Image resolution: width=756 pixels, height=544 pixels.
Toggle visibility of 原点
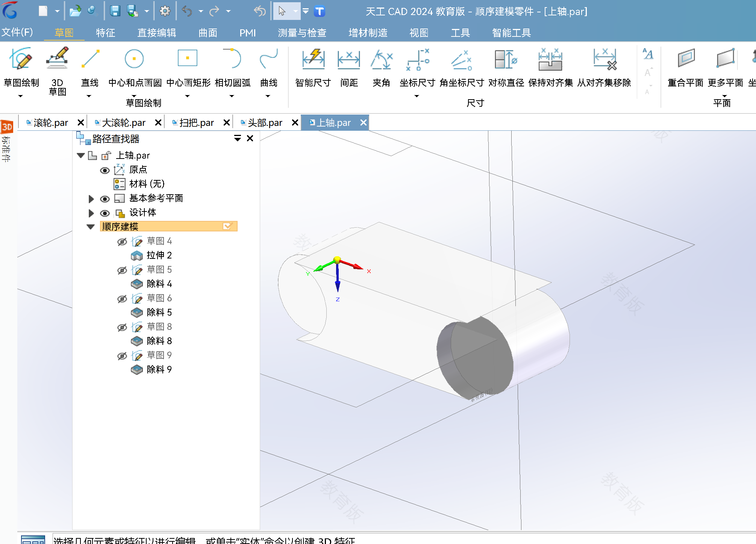click(x=105, y=170)
